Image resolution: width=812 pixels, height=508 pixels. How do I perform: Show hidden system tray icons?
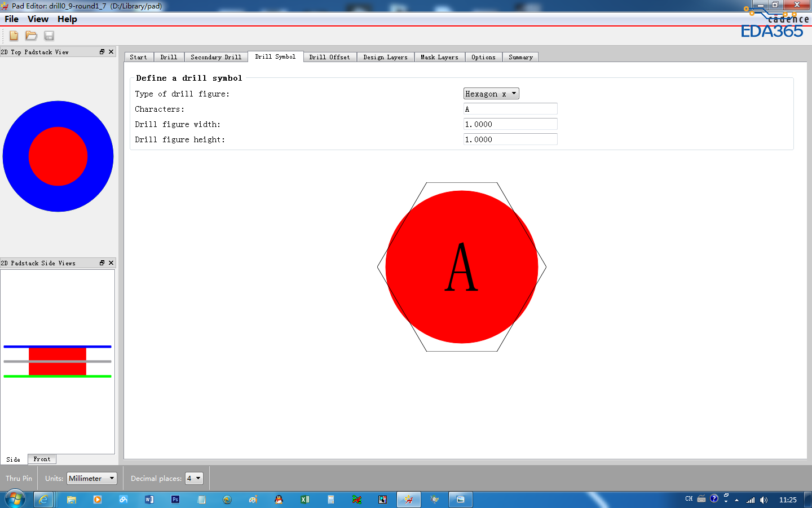click(736, 500)
